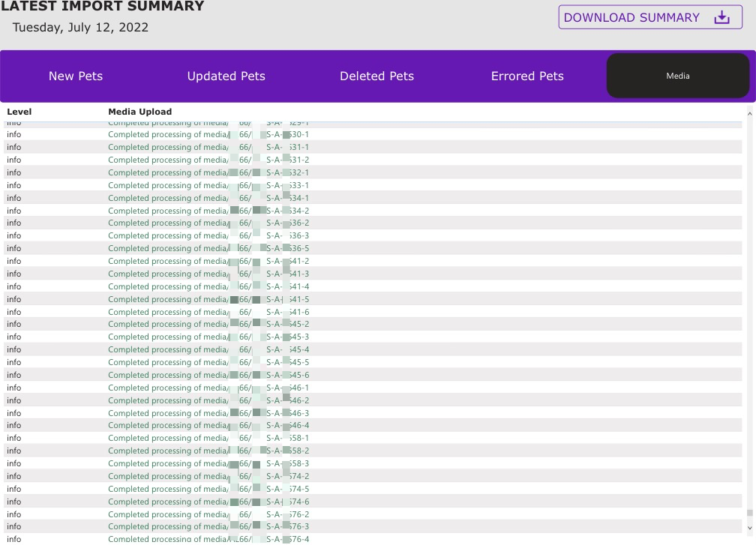Check the Errored Pets tab
756x545 pixels.
tap(527, 76)
